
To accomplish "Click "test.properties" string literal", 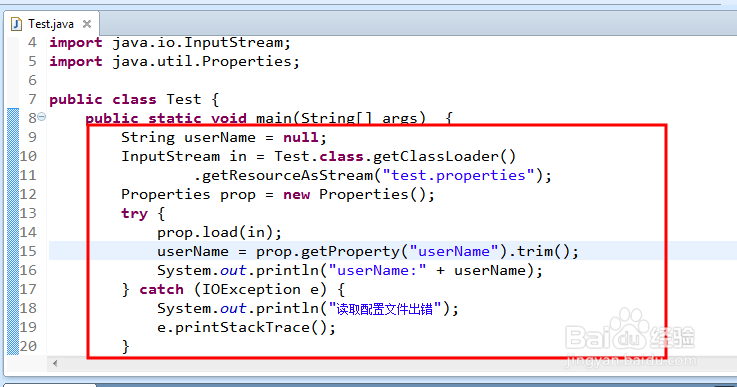I will click(458, 175).
